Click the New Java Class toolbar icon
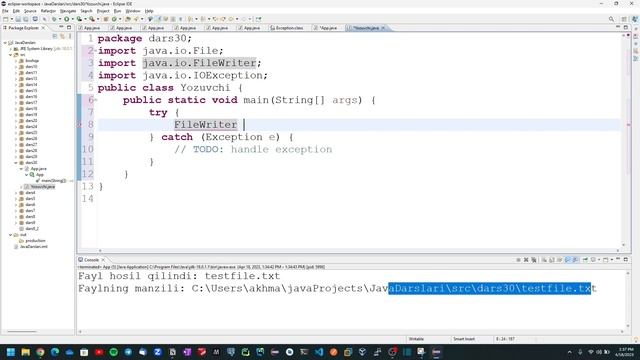This screenshot has width=640, height=360. 114,19
